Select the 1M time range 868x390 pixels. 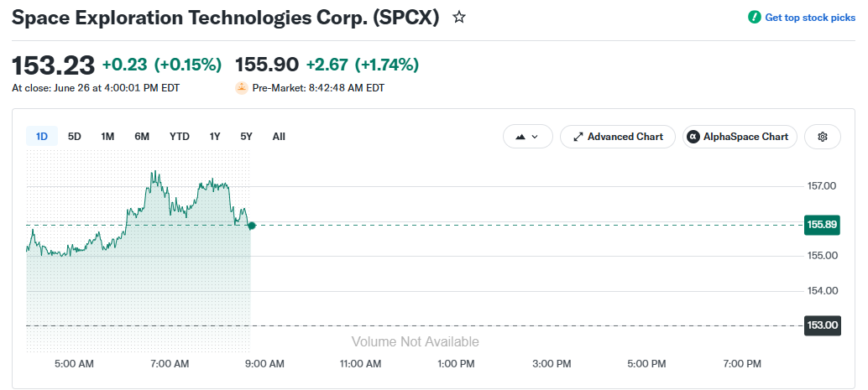tap(107, 136)
